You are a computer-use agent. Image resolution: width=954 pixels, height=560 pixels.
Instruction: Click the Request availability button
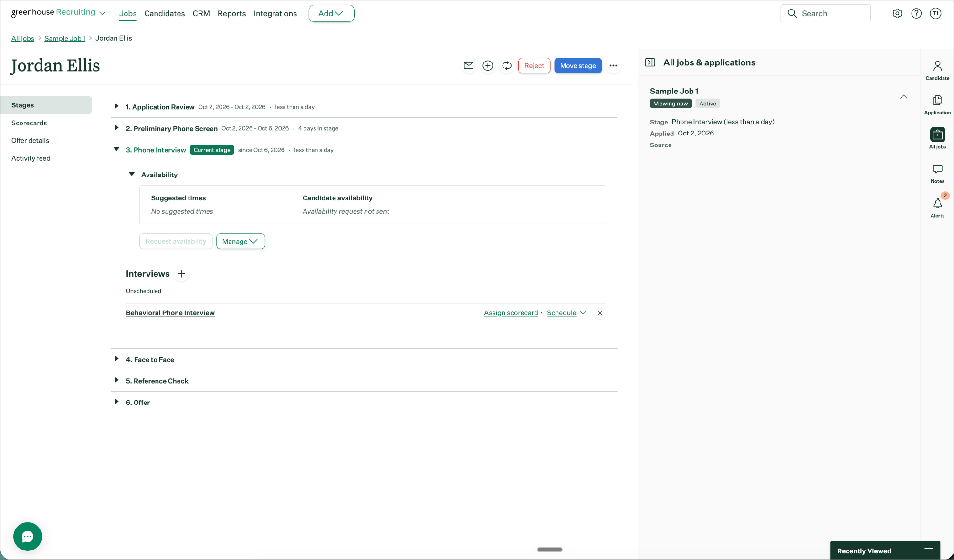tap(176, 241)
